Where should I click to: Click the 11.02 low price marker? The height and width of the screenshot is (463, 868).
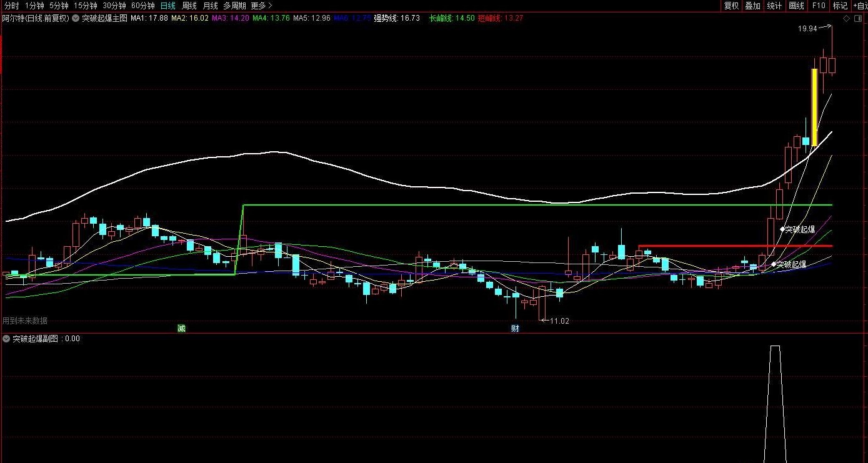(x=559, y=321)
